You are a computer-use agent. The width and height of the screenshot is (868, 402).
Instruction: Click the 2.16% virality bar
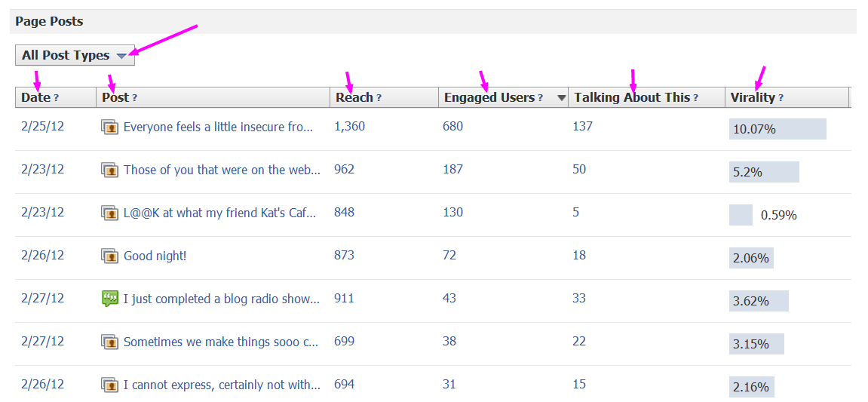click(752, 386)
